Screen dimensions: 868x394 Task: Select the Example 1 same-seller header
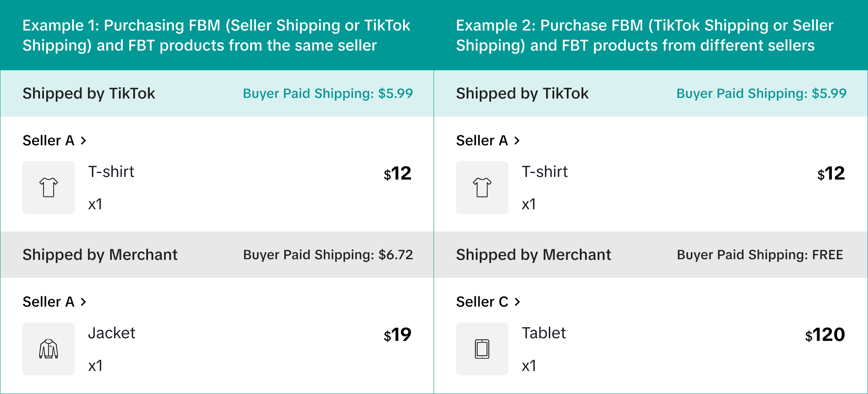[x=216, y=35]
